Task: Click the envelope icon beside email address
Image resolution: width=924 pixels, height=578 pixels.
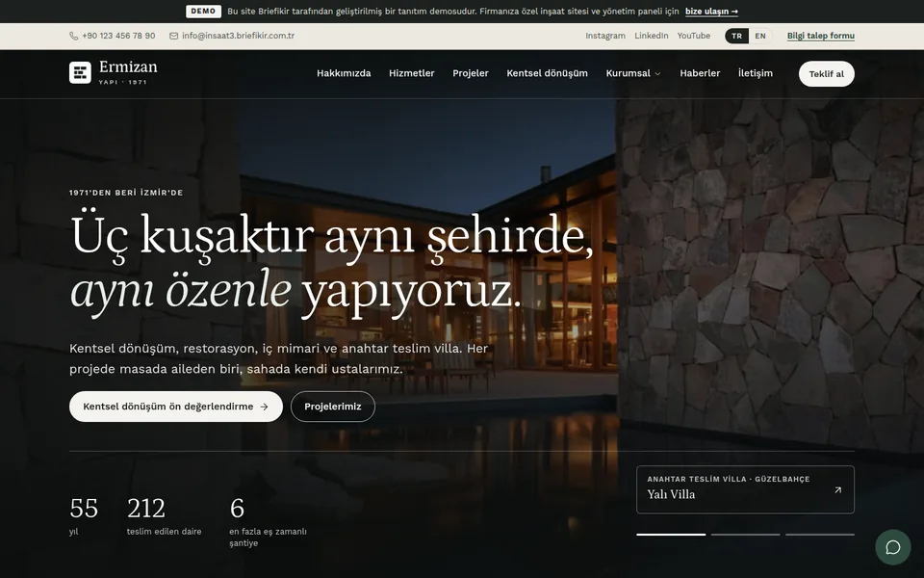Action: 174,36
